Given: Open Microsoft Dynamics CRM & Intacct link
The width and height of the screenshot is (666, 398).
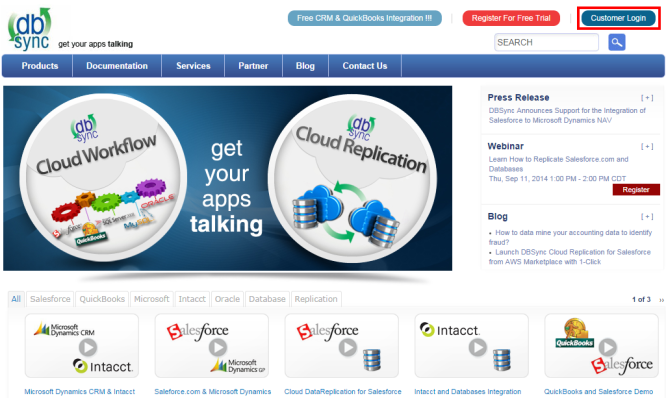Looking at the screenshot, I should [80, 392].
